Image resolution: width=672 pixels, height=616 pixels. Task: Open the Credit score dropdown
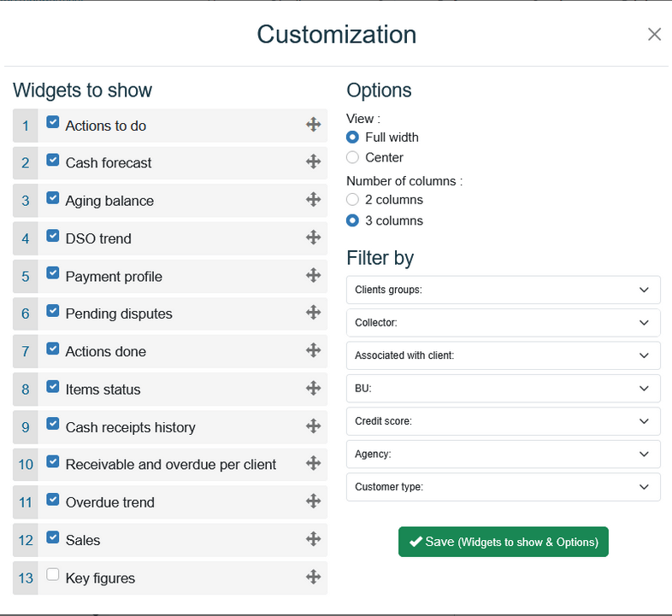[503, 421]
